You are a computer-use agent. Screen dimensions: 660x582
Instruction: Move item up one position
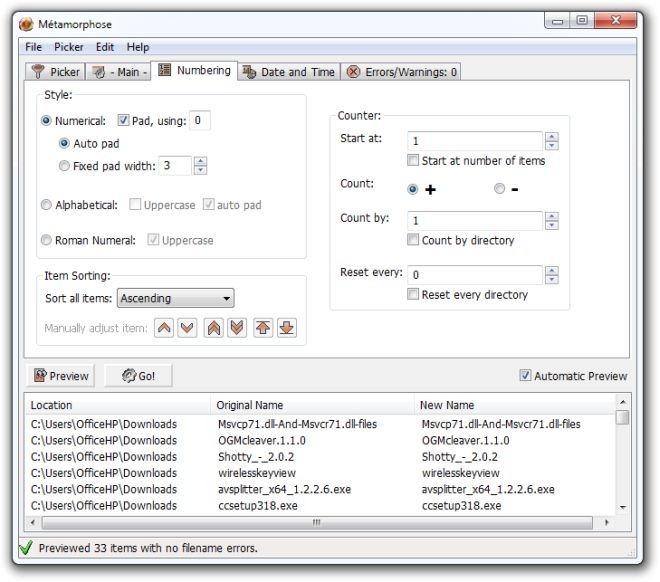pyautogui.click(x=164, y=327)
